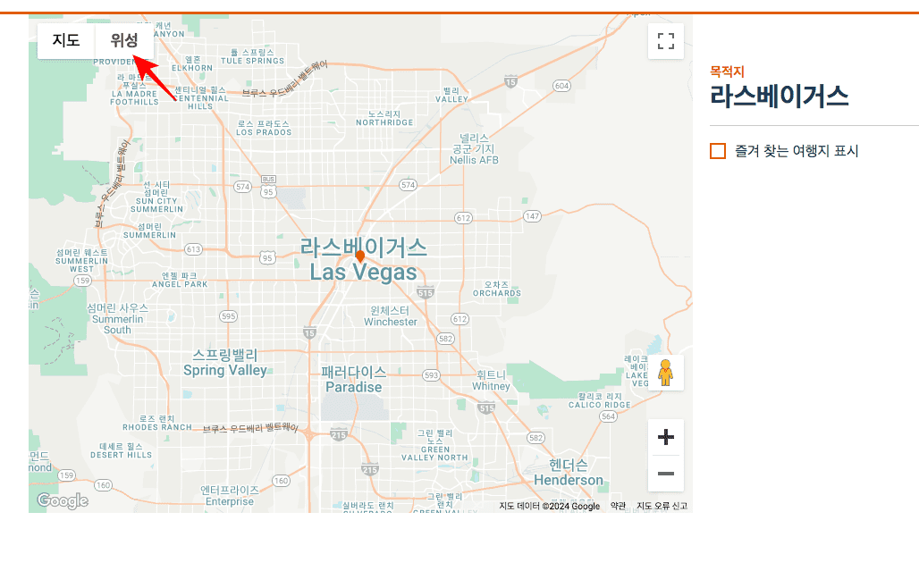Viewport: 919px width, 588px height.
Task: Click the 목적지 destination label
Action: click(727, 71)
